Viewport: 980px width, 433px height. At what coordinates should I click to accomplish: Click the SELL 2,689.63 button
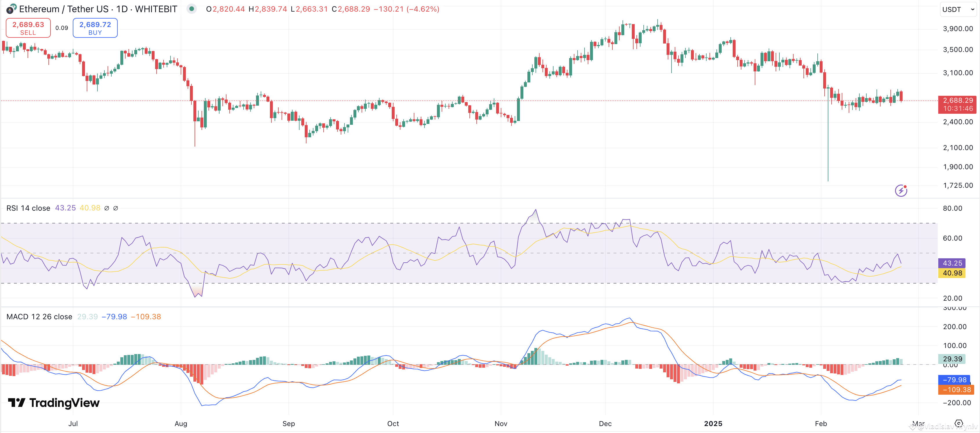(28, 28)
